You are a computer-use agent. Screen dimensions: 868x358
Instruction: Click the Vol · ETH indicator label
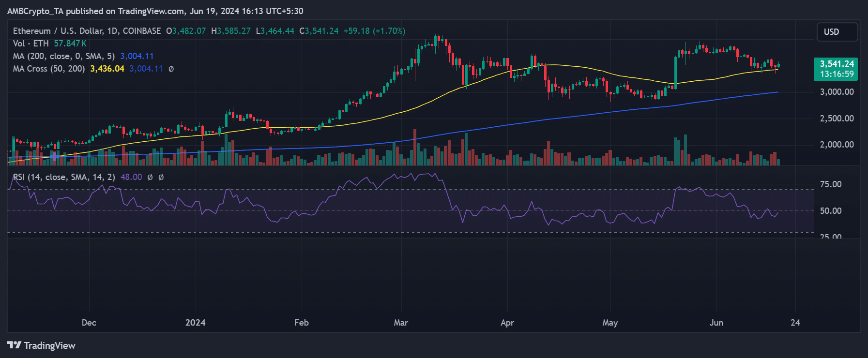point(31,44)
